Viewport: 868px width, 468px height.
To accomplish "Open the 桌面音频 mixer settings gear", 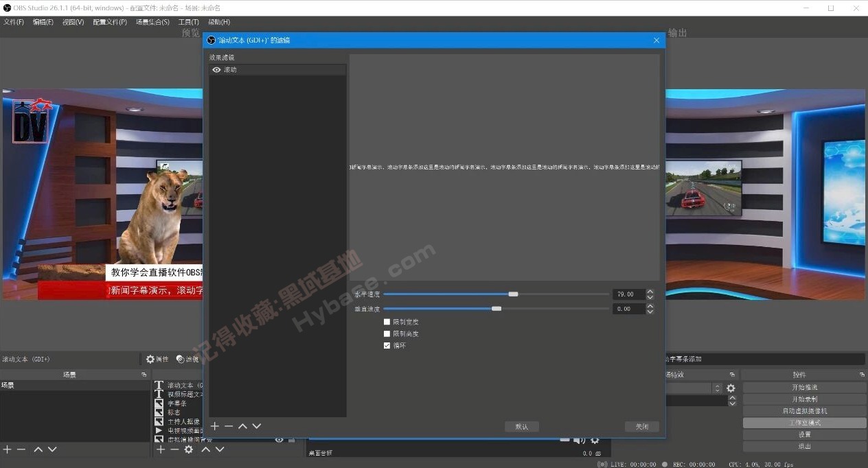I will point(595,442).
